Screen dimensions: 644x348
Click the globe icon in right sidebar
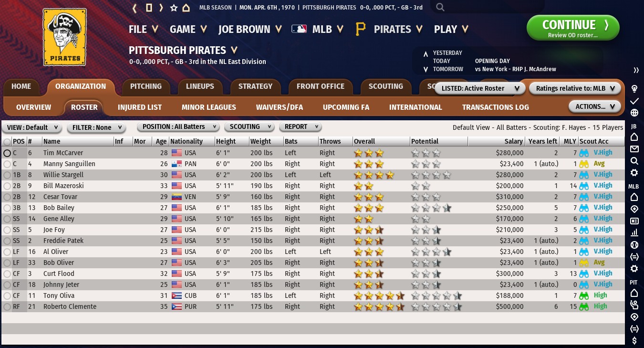tap(634, 113)
